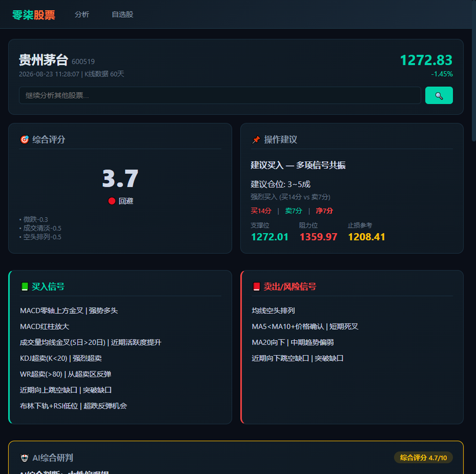Click MACD零轴上方金叉 signal row
The width and height of the screenshot is (476, 474).
[120, 310]
